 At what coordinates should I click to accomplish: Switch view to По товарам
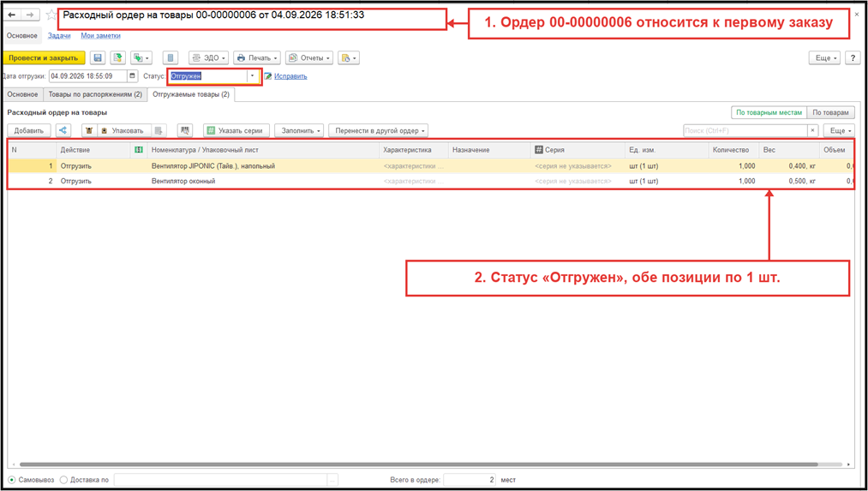(830, 112)
